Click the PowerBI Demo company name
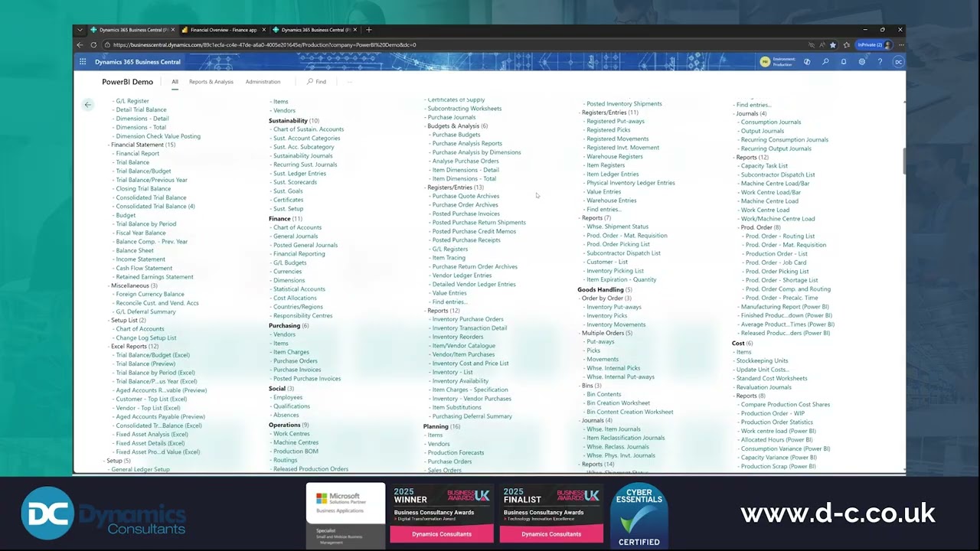Screen dimensions: 980x551 [127, 82]
